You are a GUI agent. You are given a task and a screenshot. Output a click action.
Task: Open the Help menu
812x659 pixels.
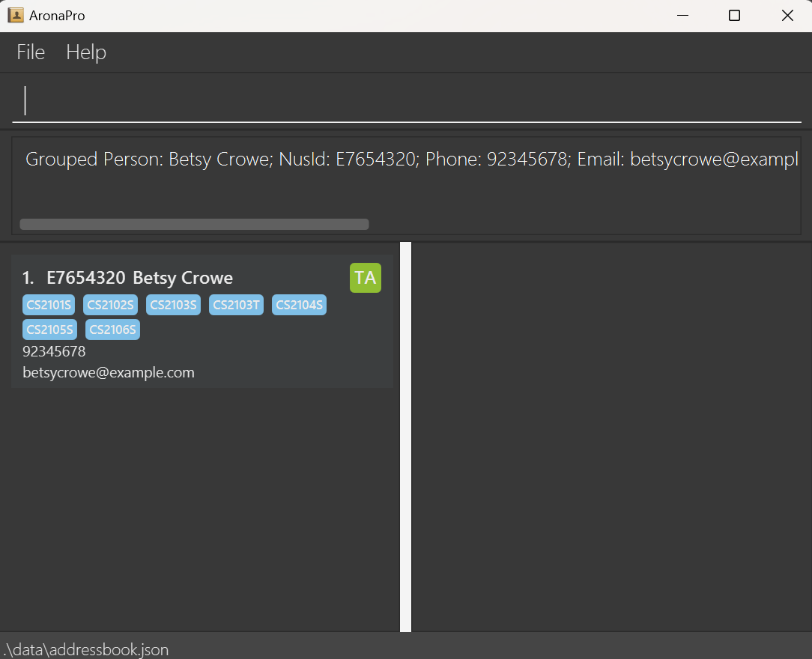pyautogui.click(x=85, y=52)
